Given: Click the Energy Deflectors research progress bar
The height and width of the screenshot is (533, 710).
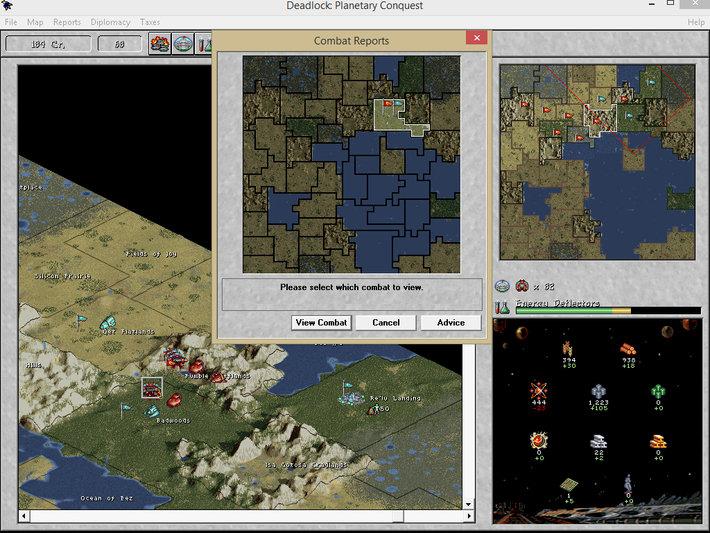Looking at the screenshot, I should pos(608,311).
